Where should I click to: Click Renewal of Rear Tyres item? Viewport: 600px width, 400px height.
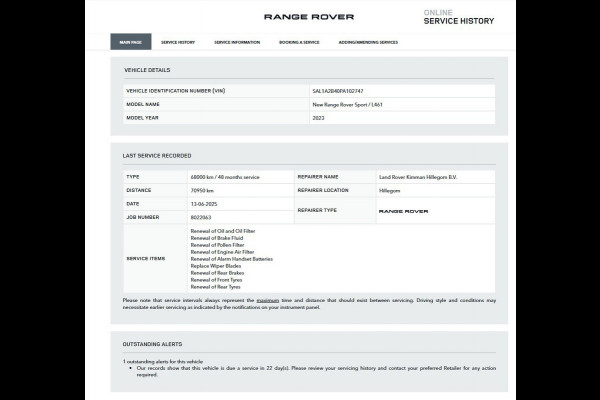tap(215, 287)
